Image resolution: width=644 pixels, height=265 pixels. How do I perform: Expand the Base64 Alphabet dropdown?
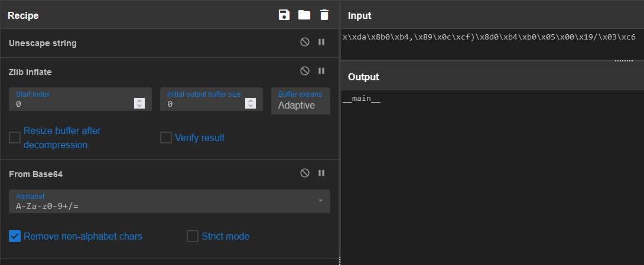321,201
